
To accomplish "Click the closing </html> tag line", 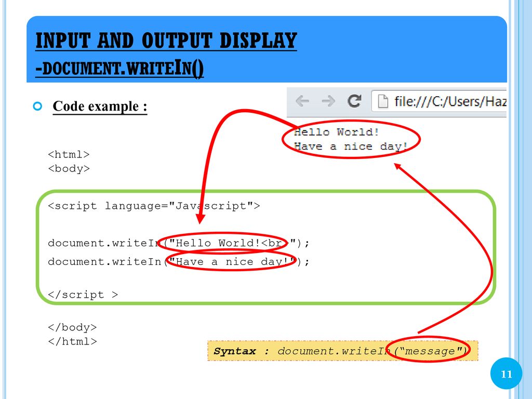I will [72, 341].
